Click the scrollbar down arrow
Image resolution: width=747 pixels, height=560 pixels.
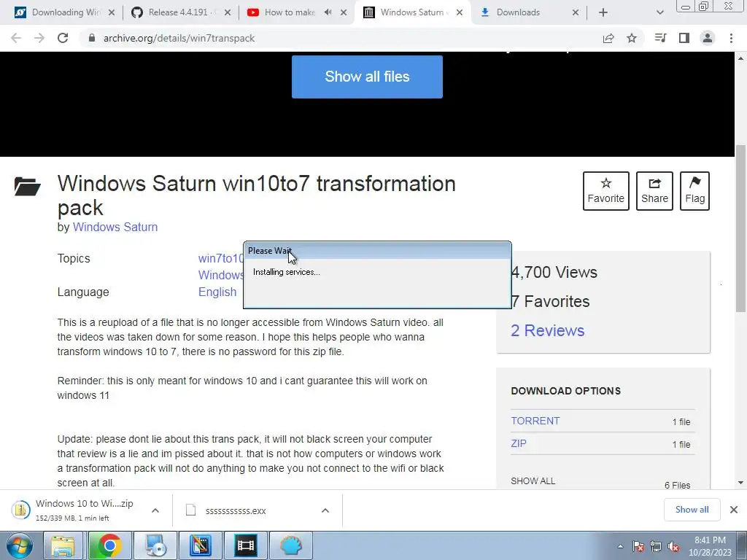pyautogui.click(x=740, y=483)
